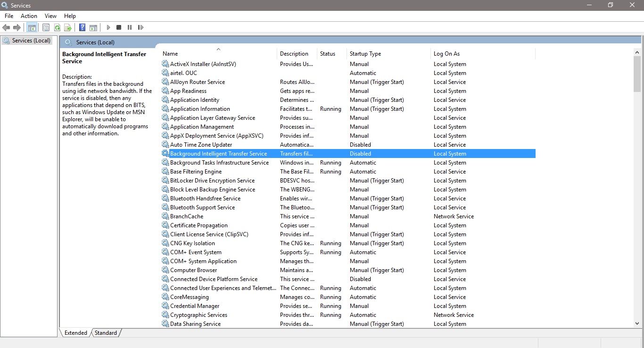
Task: Click scrollbar up arrow in services list
Action: (637, 53)
